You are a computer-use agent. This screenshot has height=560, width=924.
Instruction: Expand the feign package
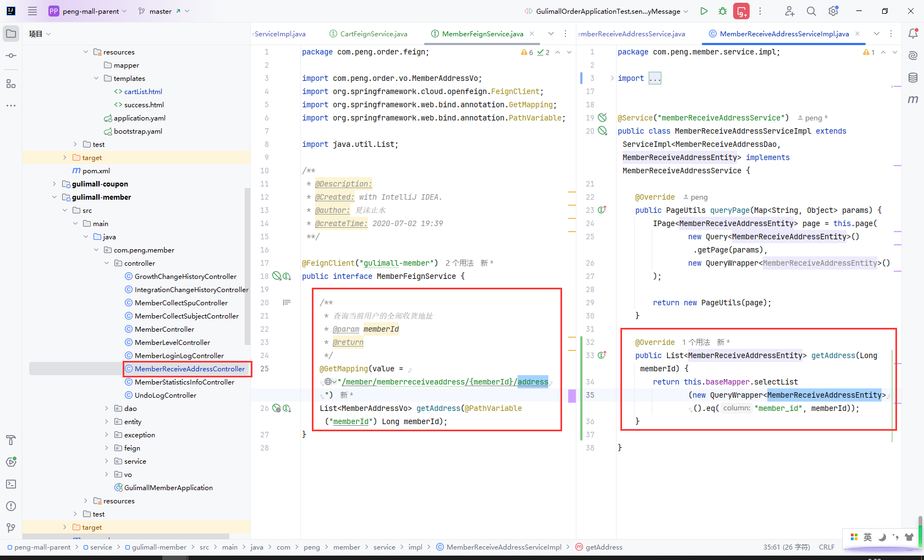tap(107, 448)
